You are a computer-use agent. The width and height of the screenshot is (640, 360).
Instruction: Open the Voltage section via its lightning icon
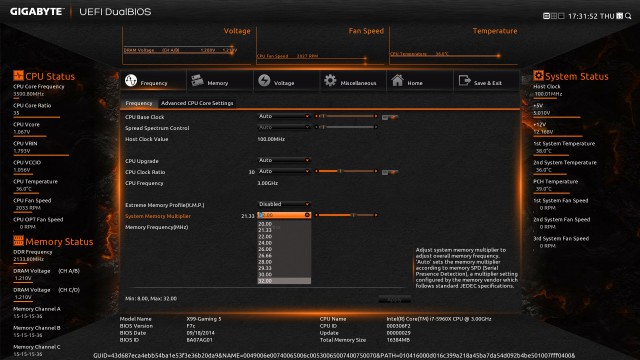264,80
